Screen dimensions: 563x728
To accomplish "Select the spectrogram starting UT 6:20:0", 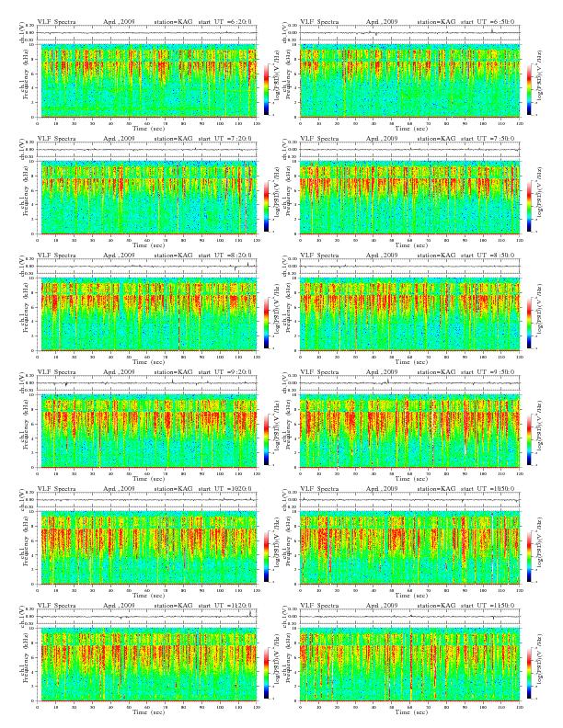I will coord(147,81).
